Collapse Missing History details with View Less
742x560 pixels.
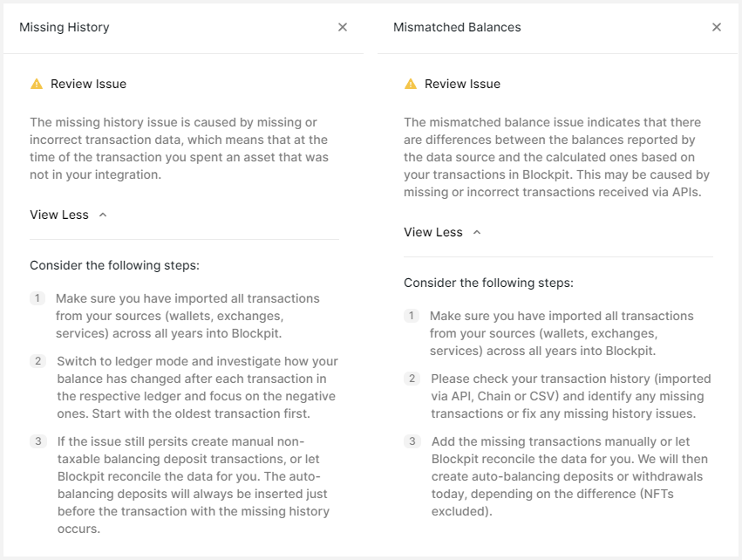coord(59,215)
